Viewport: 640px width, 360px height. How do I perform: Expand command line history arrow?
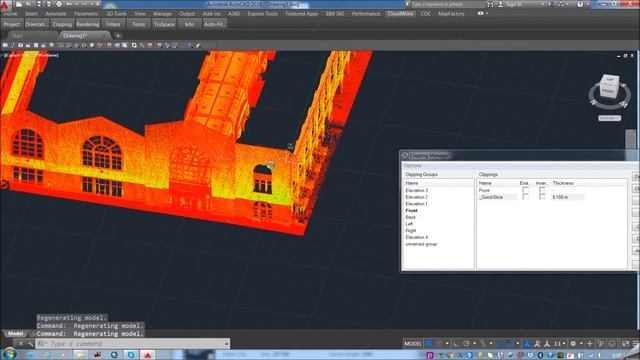point(227,344)
